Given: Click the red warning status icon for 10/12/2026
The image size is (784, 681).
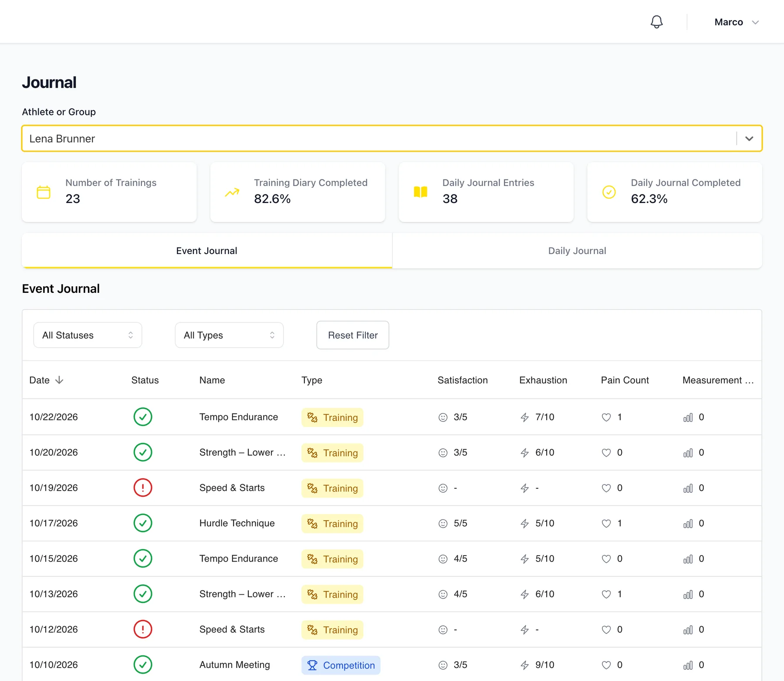Looking at the screenshot, I should click(x=143, y=629).
